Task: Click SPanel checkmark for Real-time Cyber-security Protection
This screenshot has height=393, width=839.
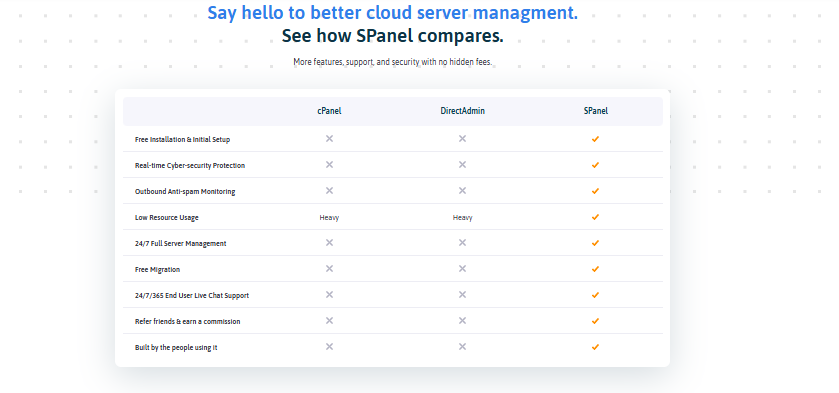Action: tap(596, 165)
